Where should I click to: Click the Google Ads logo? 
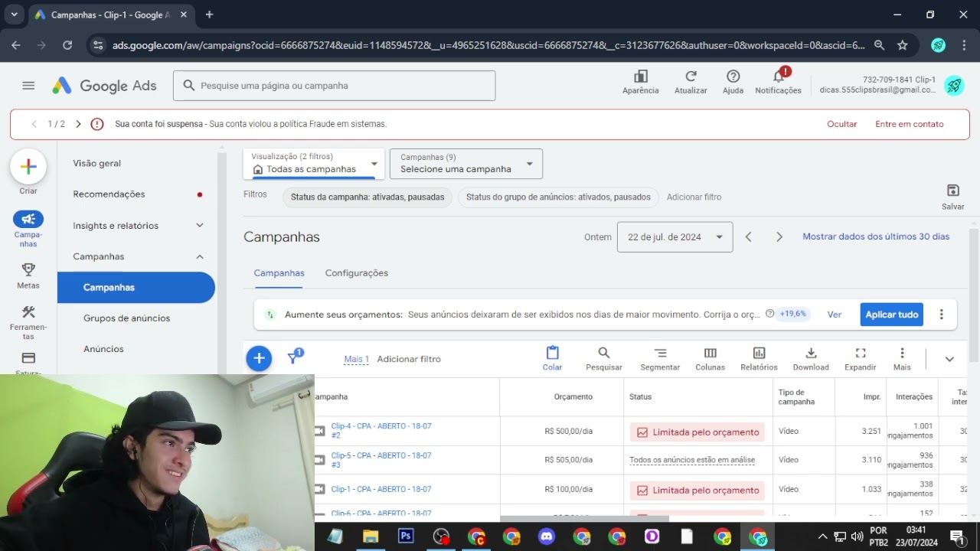[104, 86]
